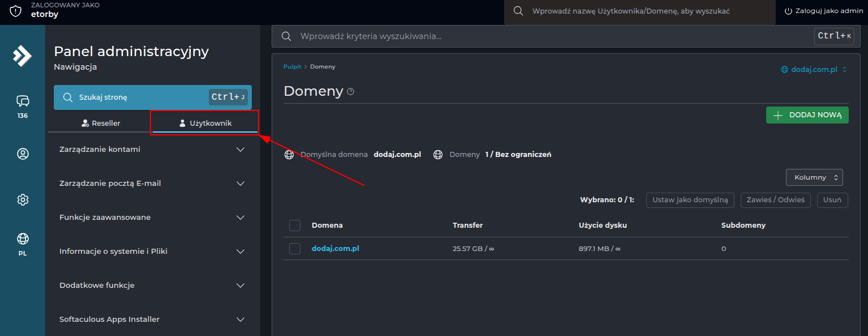Switch to the Reseller tab
The height and width of the screenshot is (336, 868).
[x=101, y=123]
